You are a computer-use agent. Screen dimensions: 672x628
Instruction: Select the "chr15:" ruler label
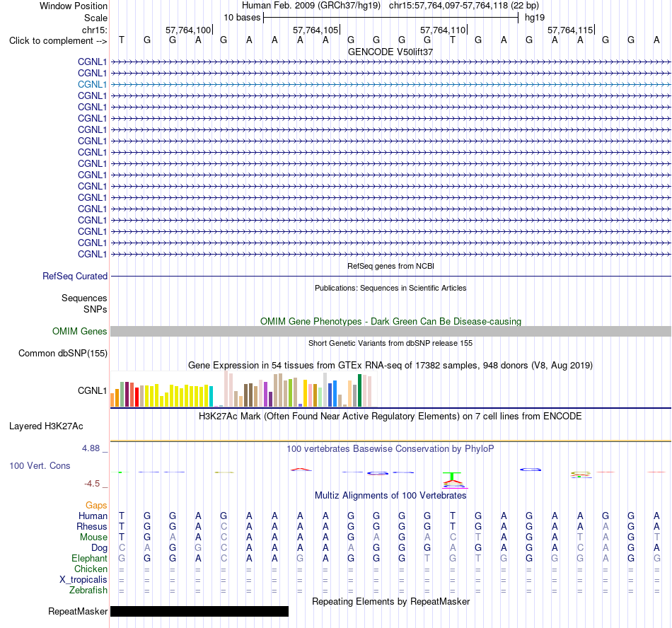[x=94, y=30]
